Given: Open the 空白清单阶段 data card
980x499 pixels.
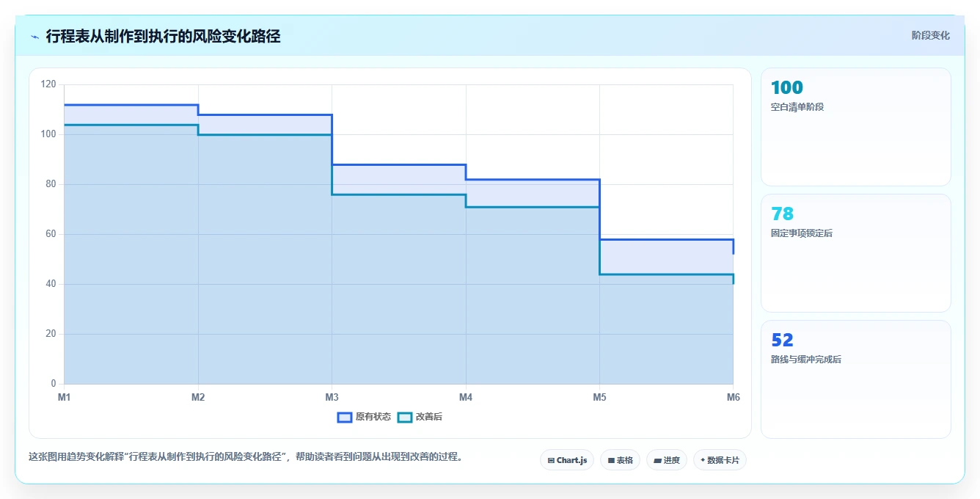Looking at the screenshot, I should (856, 127).
